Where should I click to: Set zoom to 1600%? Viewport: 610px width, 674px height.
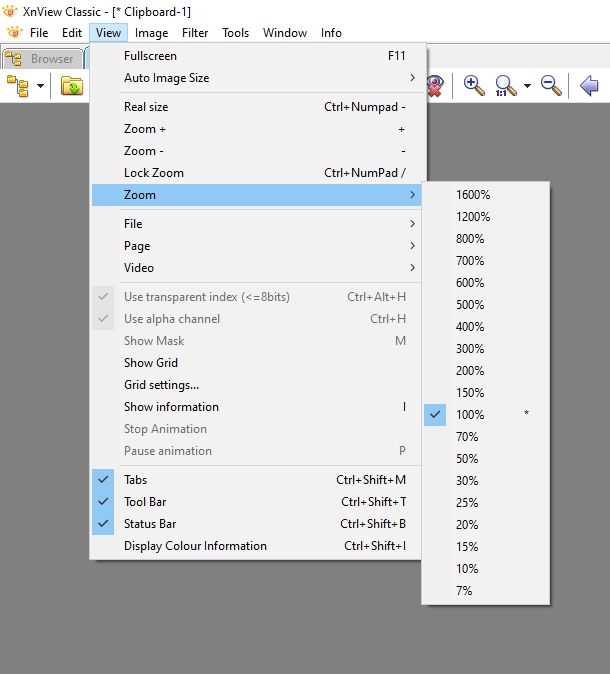pos(486,195)
